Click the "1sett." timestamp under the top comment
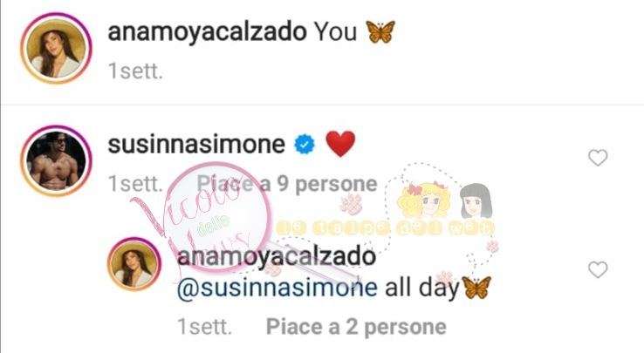Image resolution: width=644 pixels, height=353 pixels. point(135,71)
